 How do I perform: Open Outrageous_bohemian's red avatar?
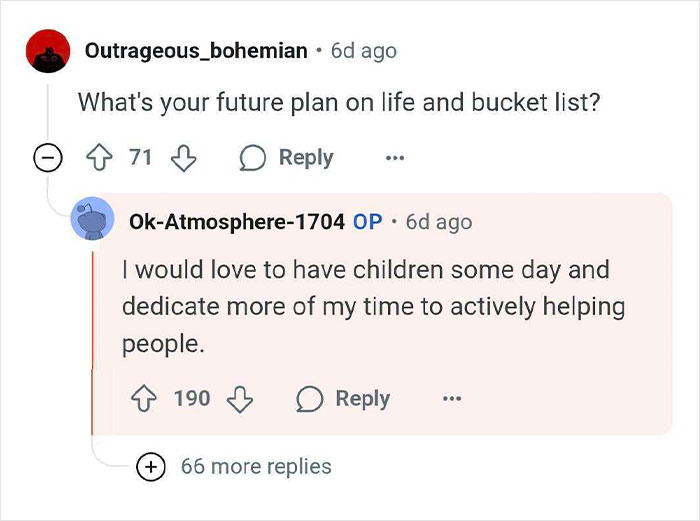tap(48, 51)
